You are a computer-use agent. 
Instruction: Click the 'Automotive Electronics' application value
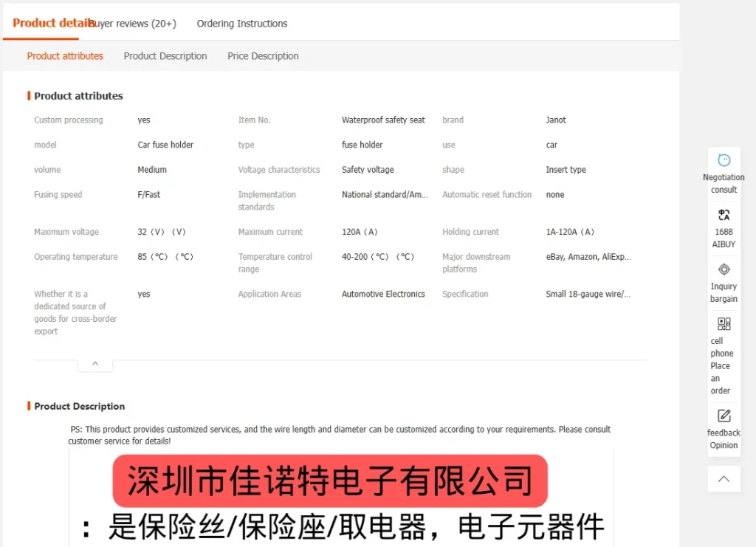pyautogui.click(x=383, y=294)
